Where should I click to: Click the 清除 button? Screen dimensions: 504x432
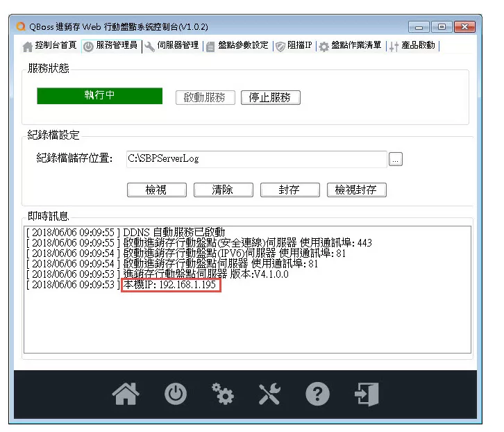click(x=222, y=190)
